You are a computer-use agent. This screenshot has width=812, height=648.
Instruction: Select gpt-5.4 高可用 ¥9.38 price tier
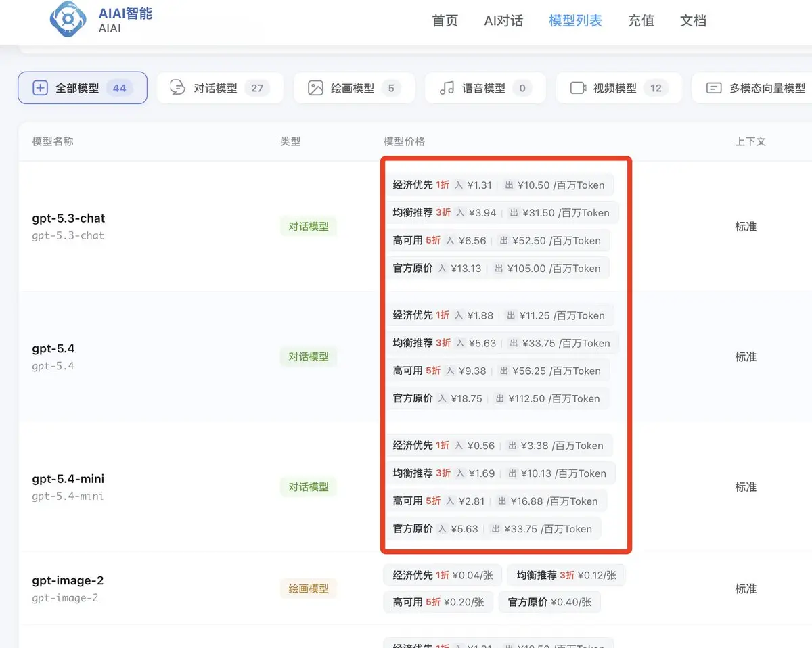pos(497,371)
